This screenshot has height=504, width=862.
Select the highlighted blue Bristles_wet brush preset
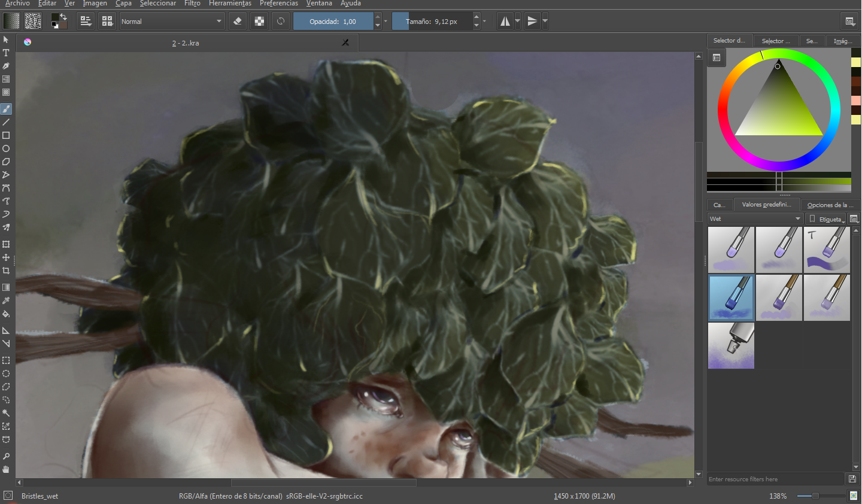731,297
